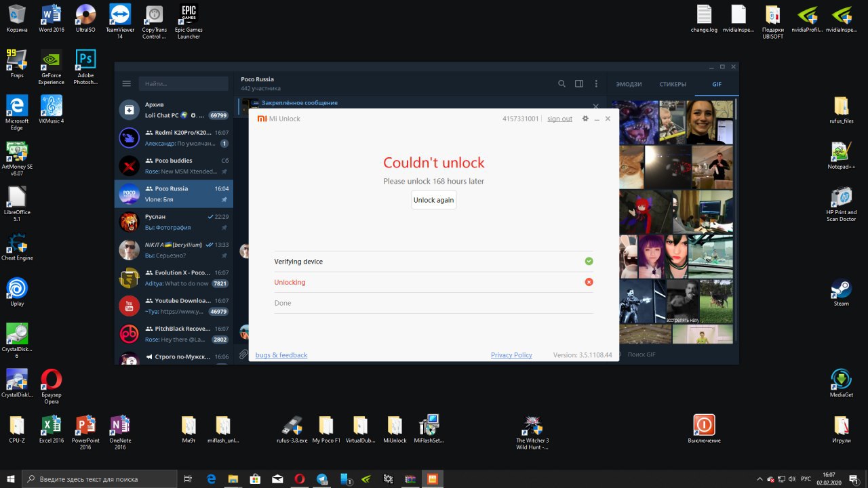Open Telegram chat options three-dot menu

tap(596, 83)
